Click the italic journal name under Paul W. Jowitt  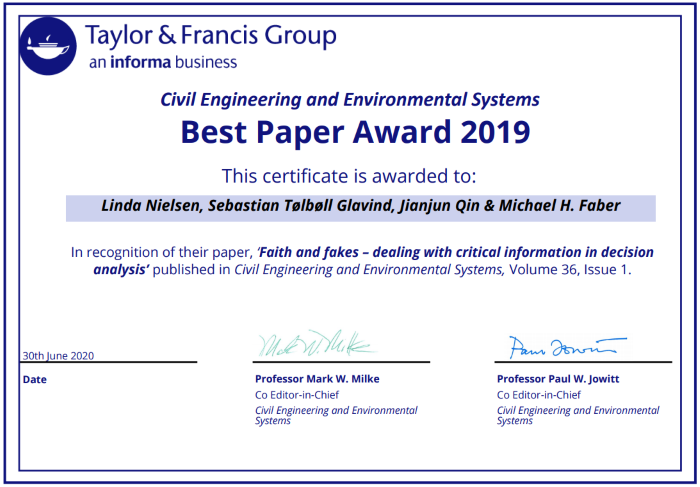point(578,415)
